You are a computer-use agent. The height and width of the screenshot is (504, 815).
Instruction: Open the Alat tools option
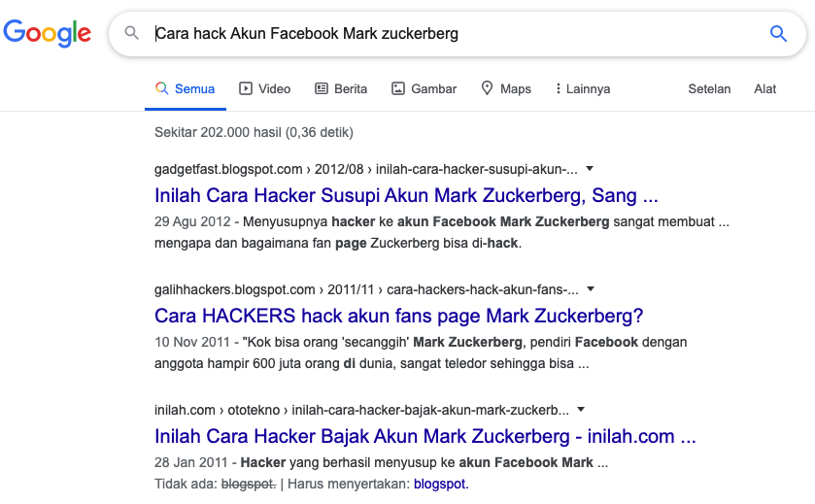coord(765,88)
